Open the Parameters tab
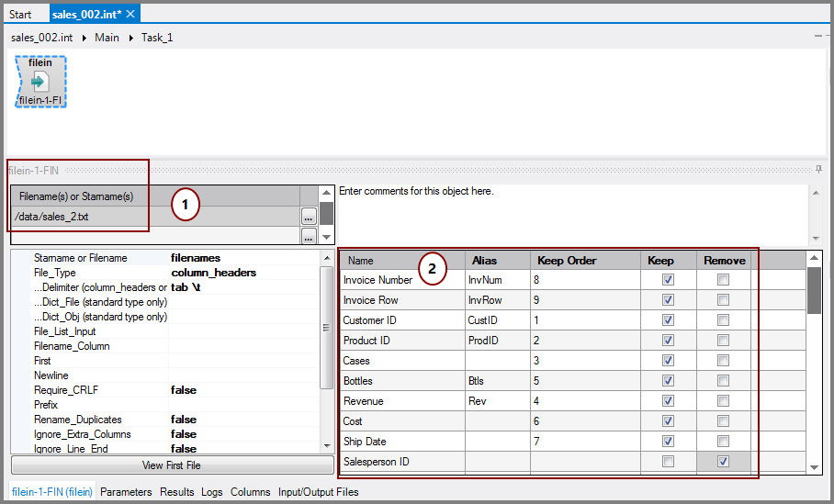The height and width of the screenshot is (504, 834). [x=126, y=492]
